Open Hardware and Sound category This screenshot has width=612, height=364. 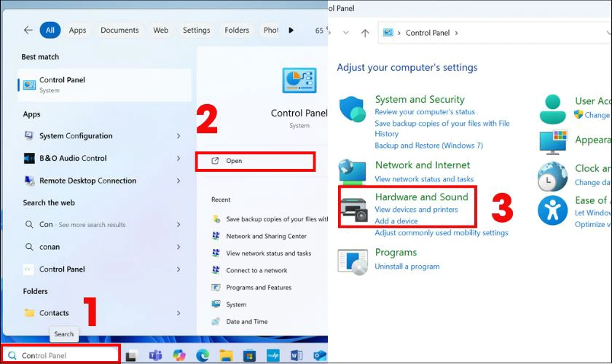(422, 197)
